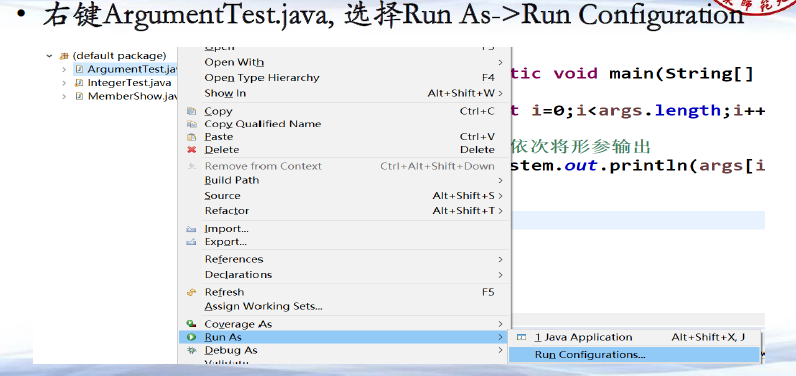The image size is (796, 376).
Task: Click the Refresh arrows icon
Action: tap(191, 292)
